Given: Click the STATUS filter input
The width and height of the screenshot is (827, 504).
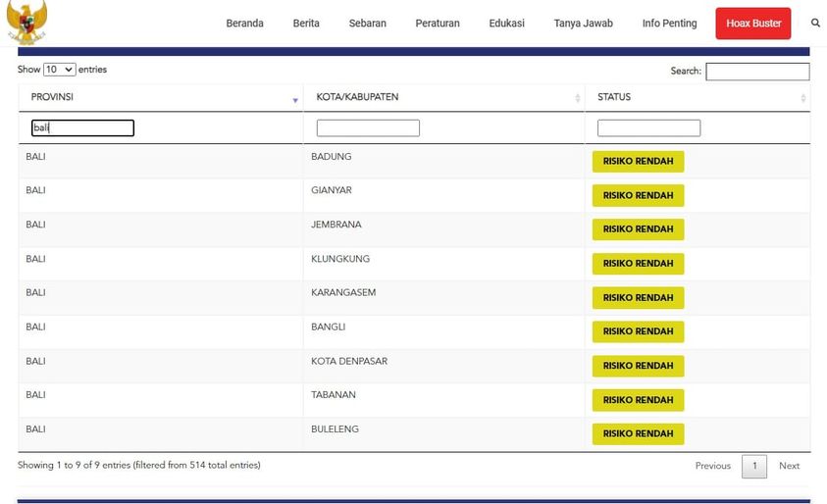Looking at the screenshot, I should click(648, 128).
